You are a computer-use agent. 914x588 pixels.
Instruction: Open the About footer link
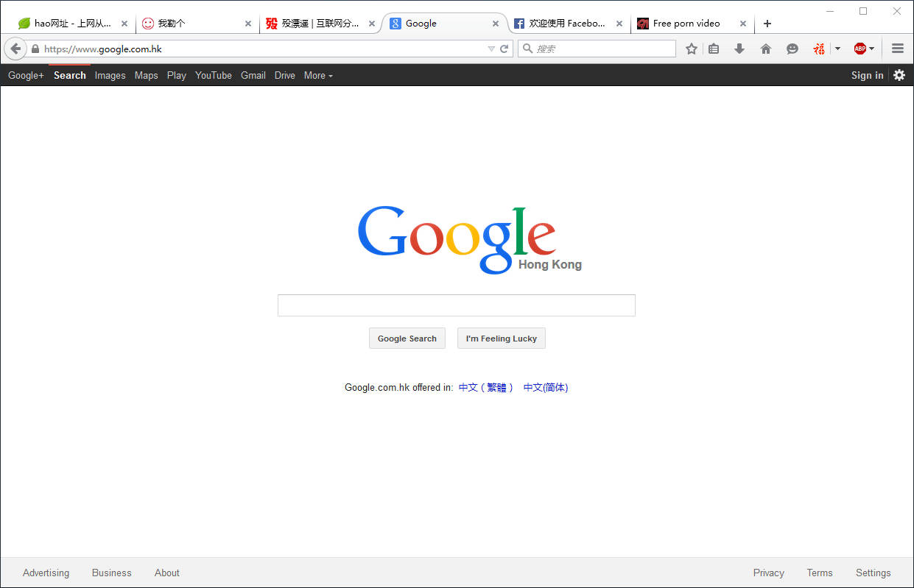click(167, 573)
